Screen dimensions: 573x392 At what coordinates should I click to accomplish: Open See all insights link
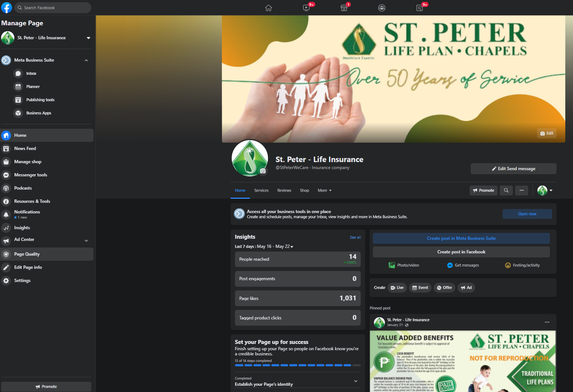355,237
